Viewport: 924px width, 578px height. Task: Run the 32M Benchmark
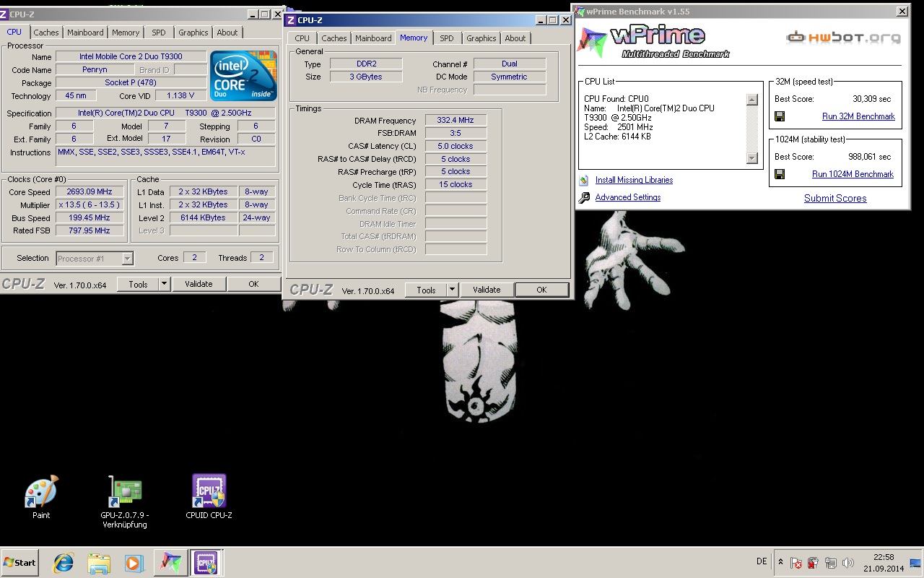pyautogui.click(x=858, y=116)
